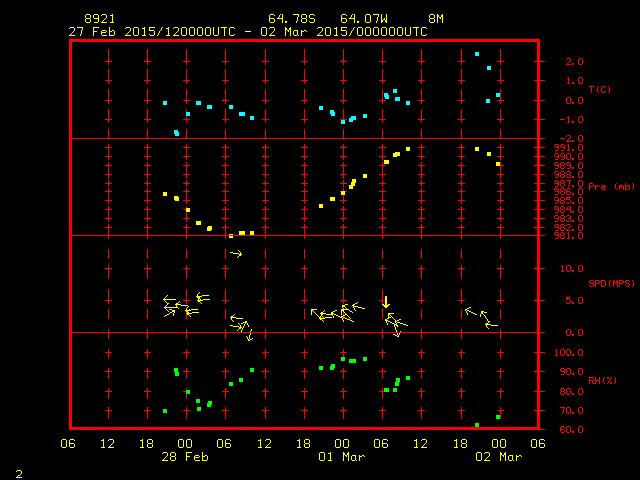Jump to the 28 Feb date label

(187, 456)
